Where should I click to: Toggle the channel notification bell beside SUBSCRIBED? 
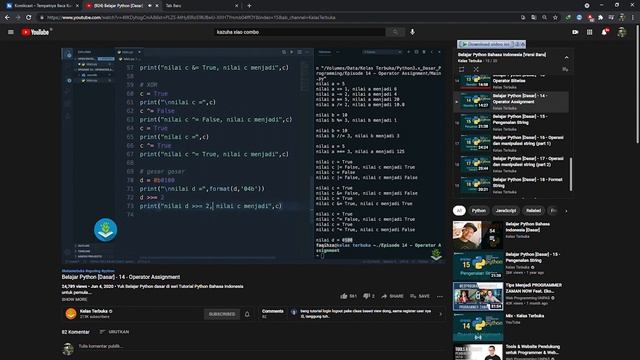tap(247, 314)
